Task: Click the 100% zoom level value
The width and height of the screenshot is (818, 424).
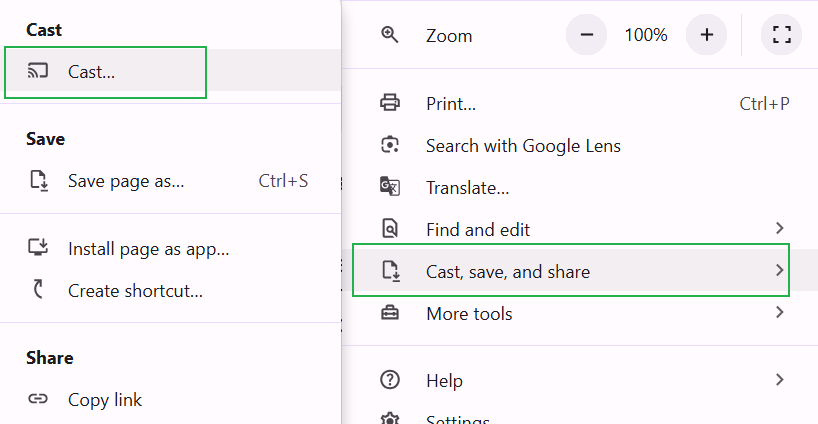Action: 646,35
